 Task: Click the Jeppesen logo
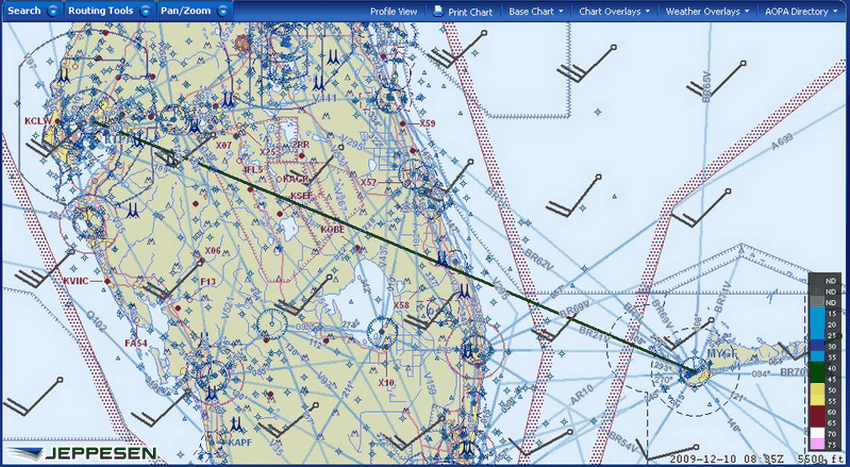[x=82, y=453]
